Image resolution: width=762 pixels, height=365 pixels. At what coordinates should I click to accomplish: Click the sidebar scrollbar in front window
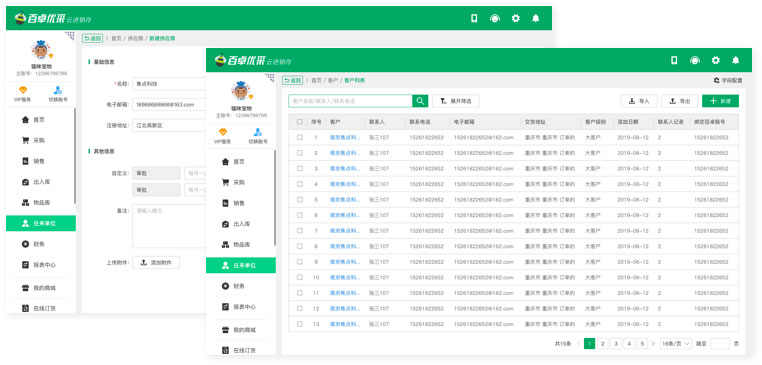click(x=275, y=197)
